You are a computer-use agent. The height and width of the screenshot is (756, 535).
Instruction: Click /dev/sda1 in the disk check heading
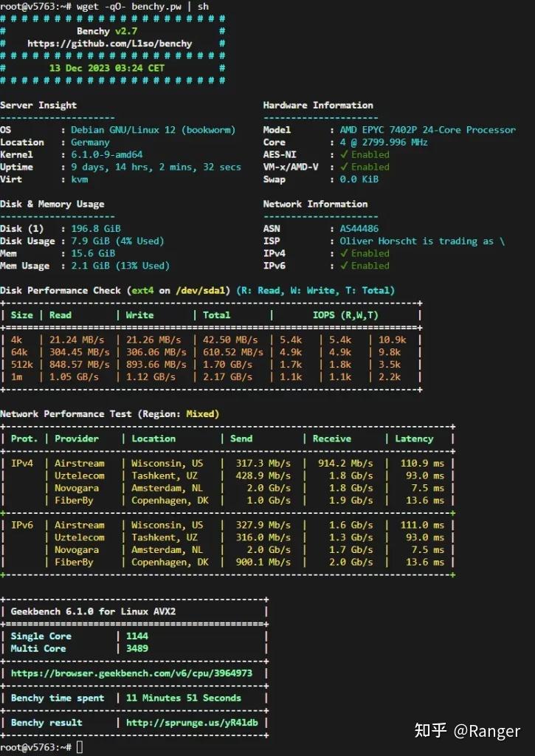coord(202,291)
